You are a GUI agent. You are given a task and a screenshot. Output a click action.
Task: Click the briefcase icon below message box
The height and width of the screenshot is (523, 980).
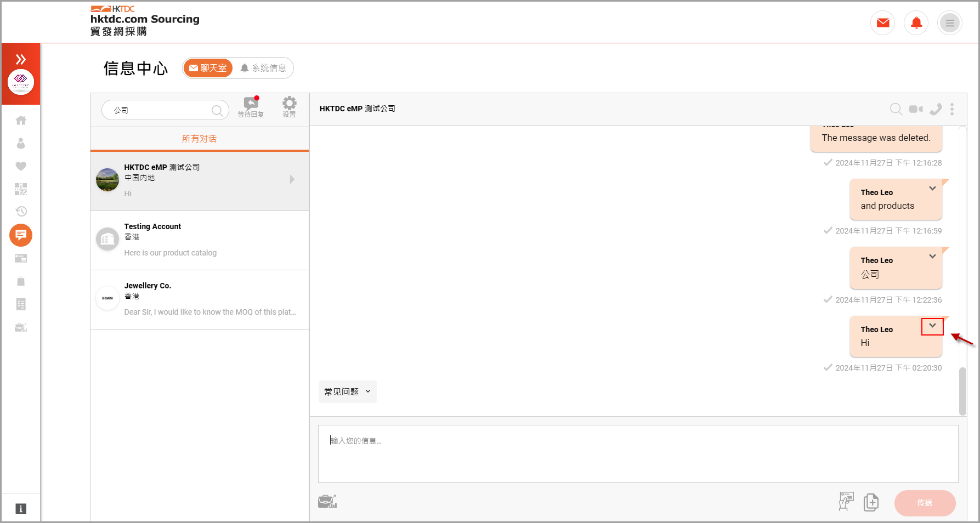point(327,502)
